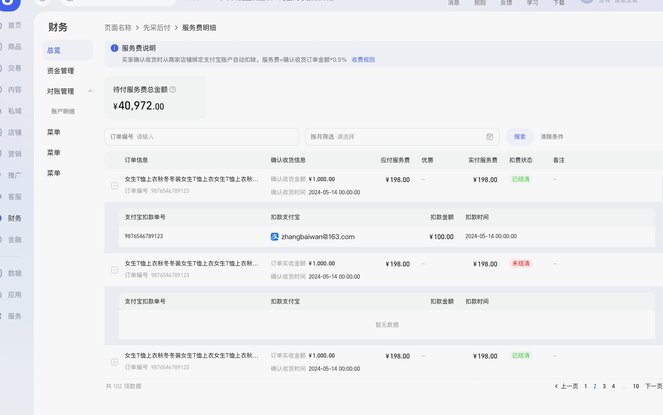663x415 pixels.
Task: Open 内容 in the left sidebar
Action: (14, 90)
